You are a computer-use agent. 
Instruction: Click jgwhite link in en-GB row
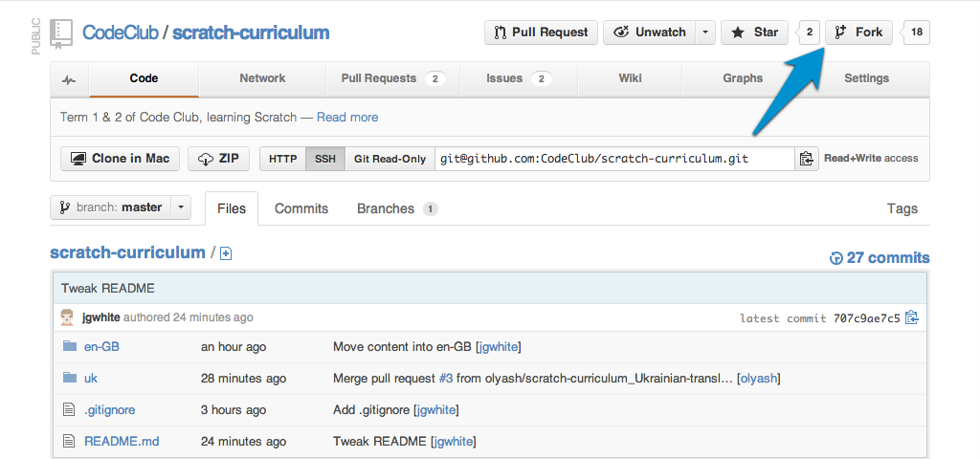click(x=498, y=346)
